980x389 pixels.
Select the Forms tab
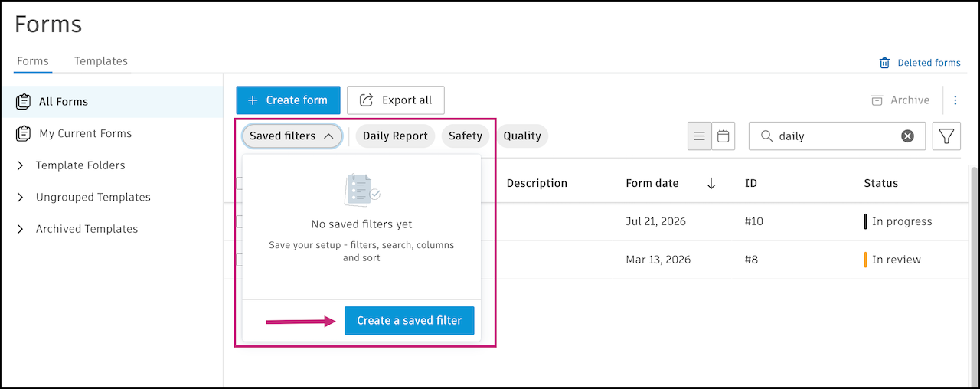(x=32, y=61)
